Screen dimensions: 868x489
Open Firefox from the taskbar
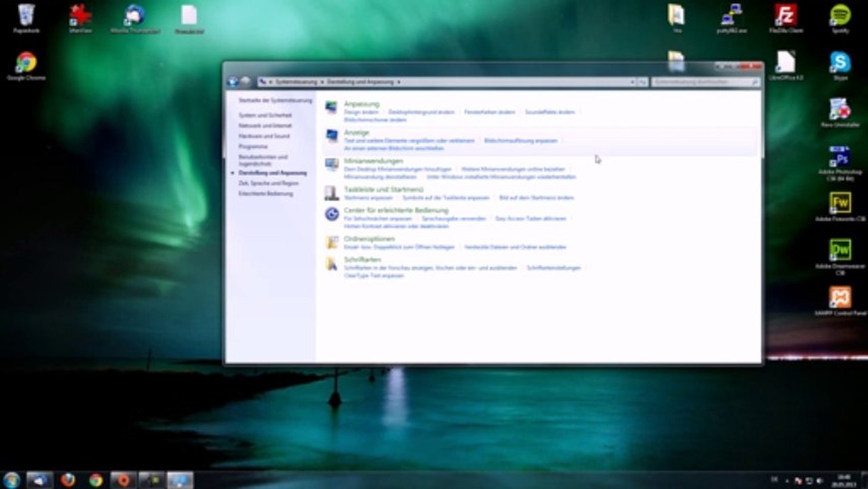(68, 479)
